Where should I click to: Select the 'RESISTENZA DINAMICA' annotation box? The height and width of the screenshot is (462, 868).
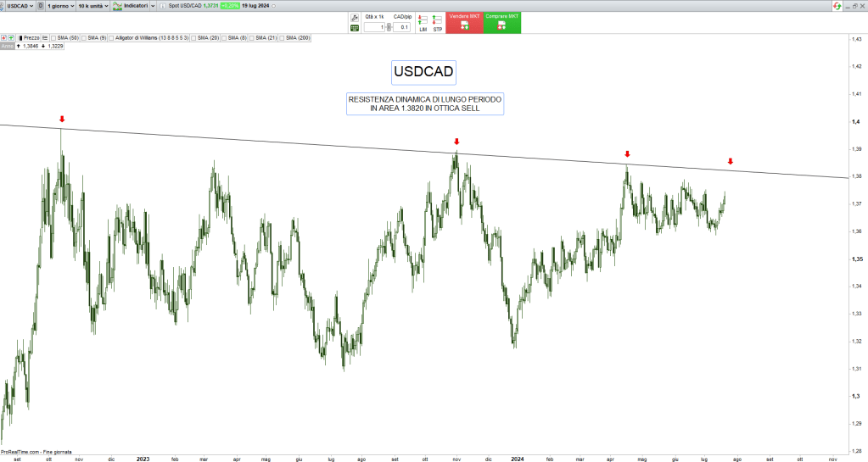425,104
